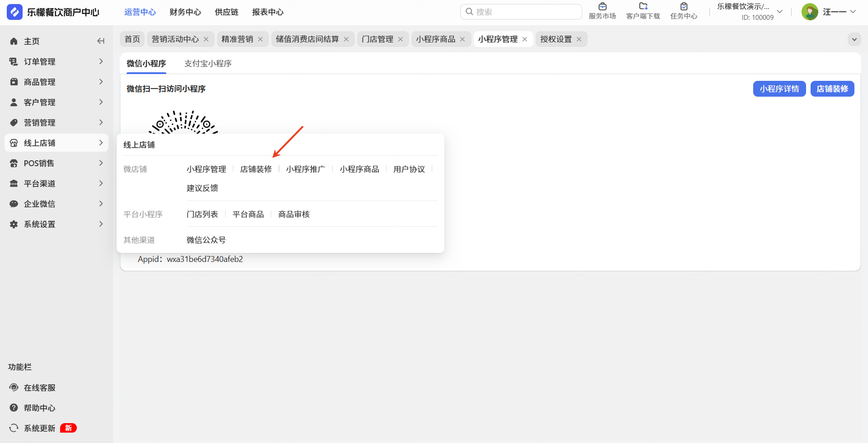Click the 新 badge beside 系统更新
The image size is (868, 443).
[68, 428]
